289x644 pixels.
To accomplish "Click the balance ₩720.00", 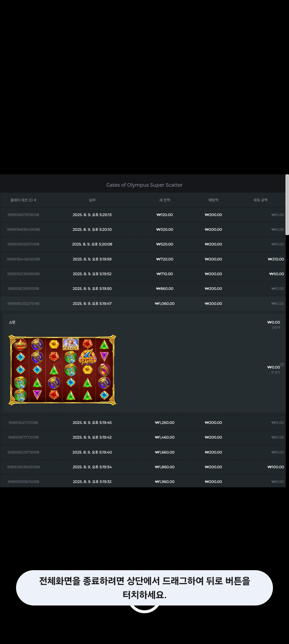I will coord(165,259).
